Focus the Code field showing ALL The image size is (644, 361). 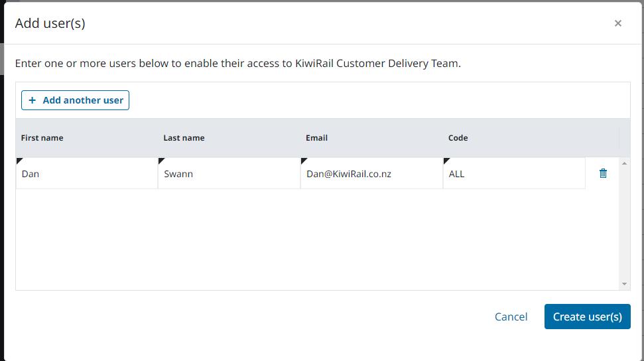click(x=513, y=175)
